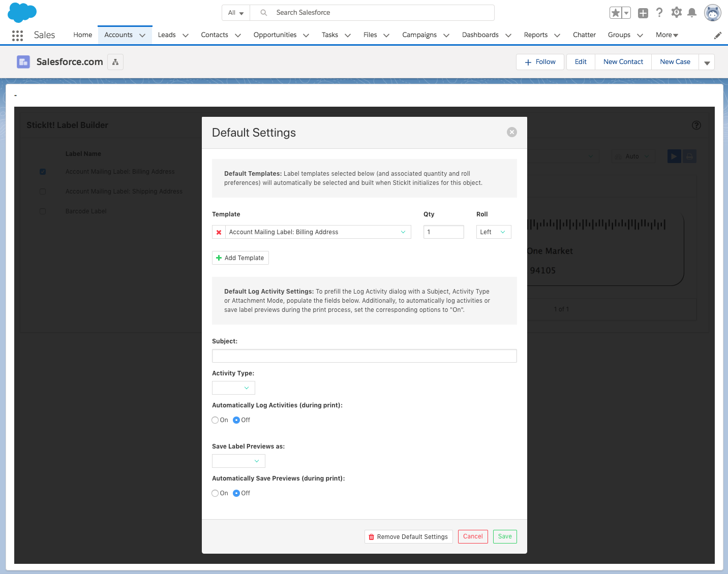Open the Setup gear icon
Viewport: 728px width, 574px height.
point(676,13)
